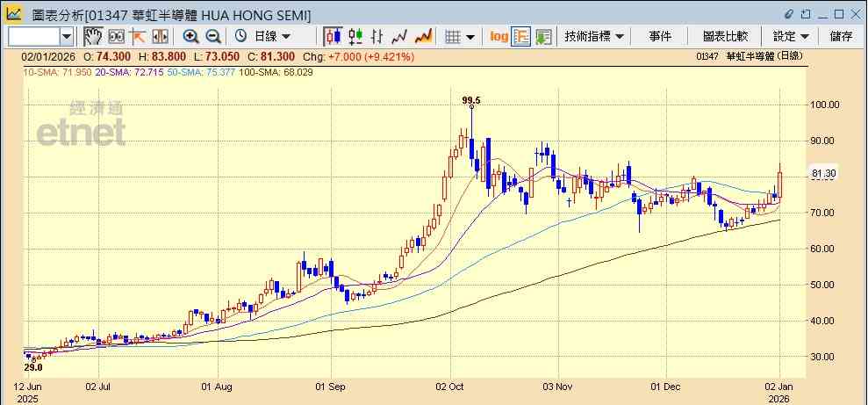Click the horizontal split chart icon

click(x=160, y=37)
